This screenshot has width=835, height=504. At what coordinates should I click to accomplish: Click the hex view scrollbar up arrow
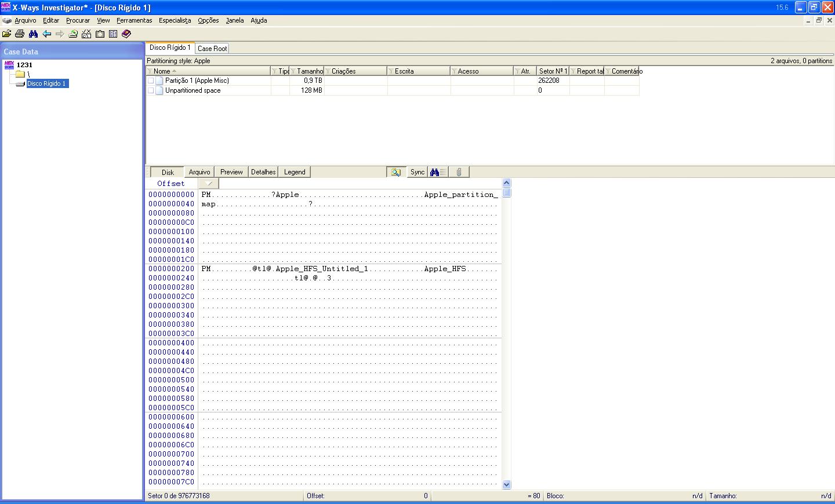pyautogui.click(x=507, y=183)
